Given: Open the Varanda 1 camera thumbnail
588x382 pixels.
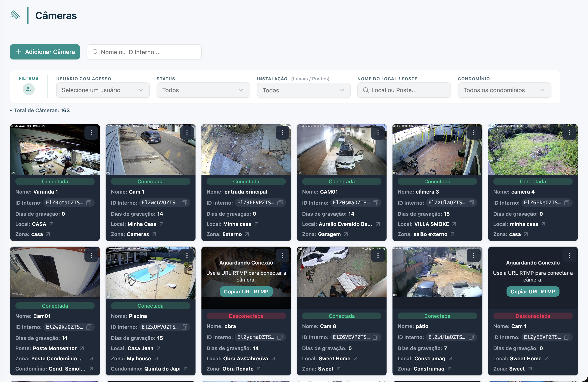Looking at the screenshot, I should pyautogui.click(x=55, y=150).
